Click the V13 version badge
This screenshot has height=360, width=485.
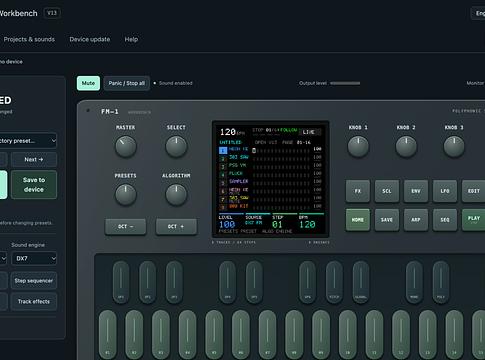[52, 13]
